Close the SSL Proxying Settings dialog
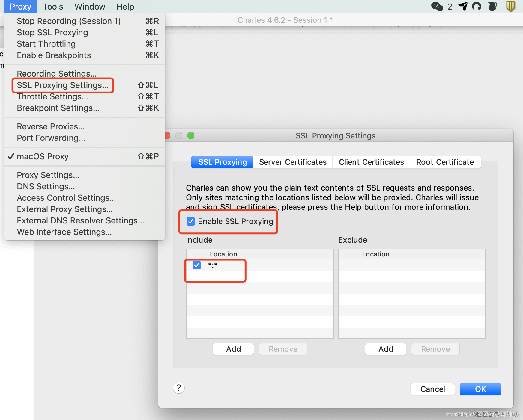Image resolution: width=523 pixels, height=420 pixels. point(168,135)
